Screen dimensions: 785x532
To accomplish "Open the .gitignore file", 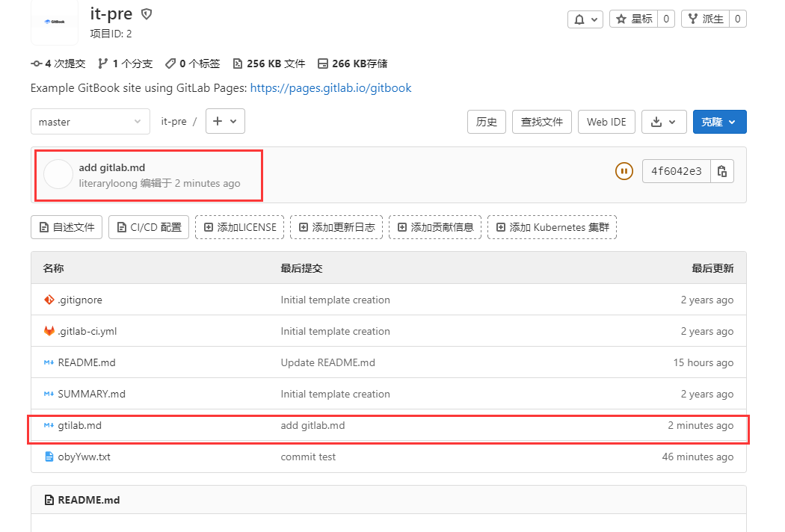I will (x=80, y=300).
